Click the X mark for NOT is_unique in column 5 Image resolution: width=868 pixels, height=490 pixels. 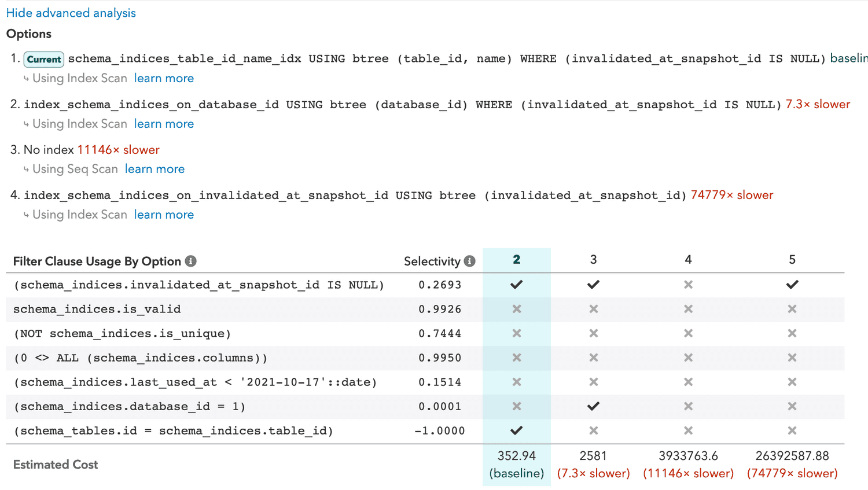click(792, 333)
